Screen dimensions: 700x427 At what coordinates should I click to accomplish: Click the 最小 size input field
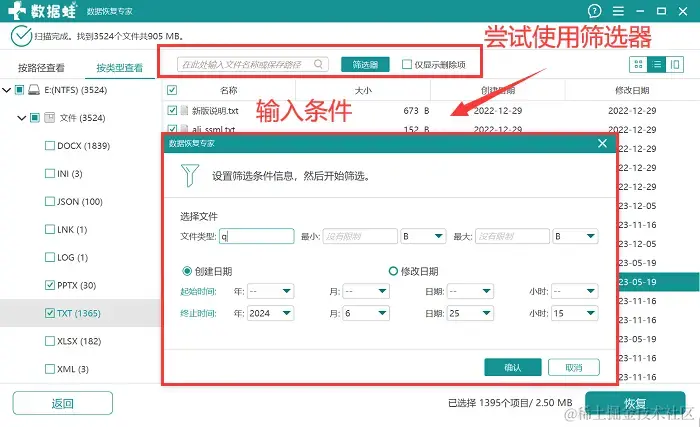tap(360, 236)
